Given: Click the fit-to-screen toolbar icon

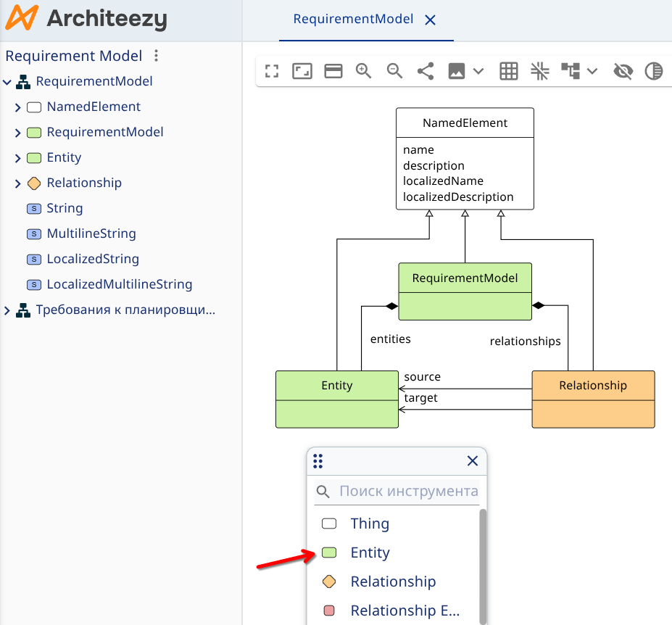Looking at the screenshot, I should [x=302, y=71].
